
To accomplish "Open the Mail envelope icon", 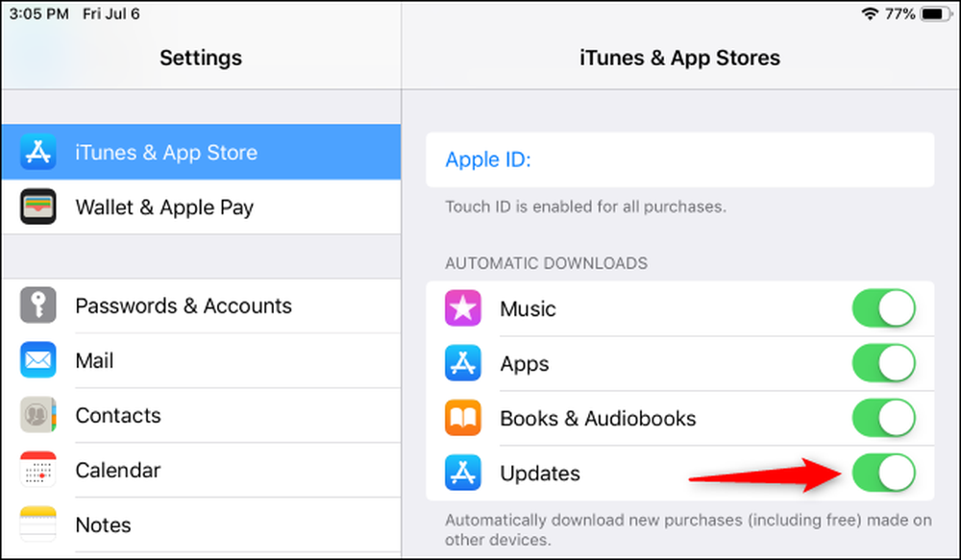I will coord(38,359).
